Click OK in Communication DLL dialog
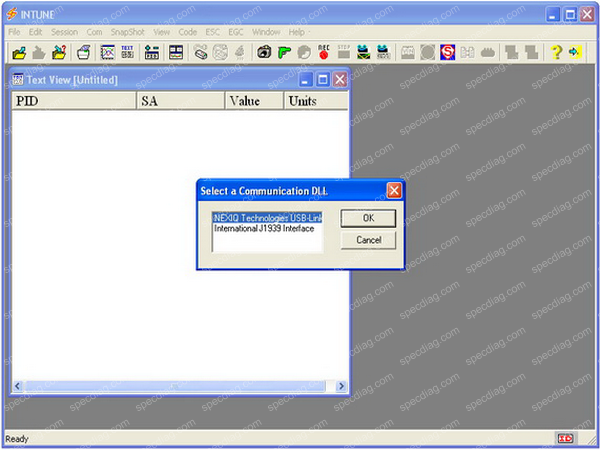This screenshot has width=600, height=450. (368, 218)
